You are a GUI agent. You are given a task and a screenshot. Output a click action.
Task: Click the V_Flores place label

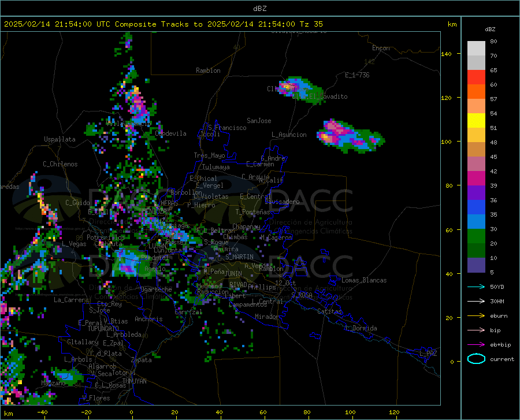[96, 398]
